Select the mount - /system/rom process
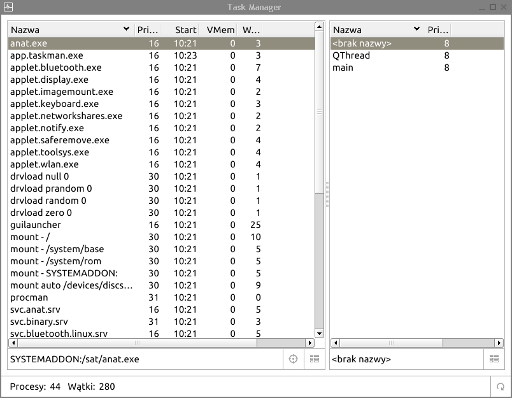This screenshot has width=512, height=398. [161, 261]
